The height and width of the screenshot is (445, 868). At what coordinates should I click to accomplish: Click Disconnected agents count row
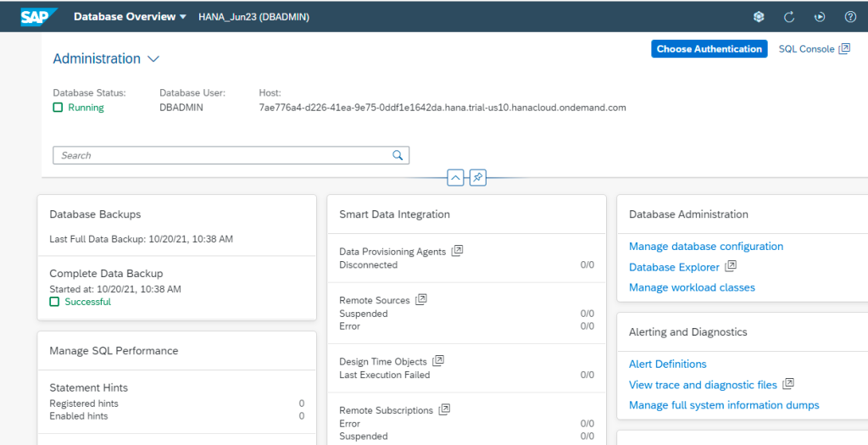467,264
